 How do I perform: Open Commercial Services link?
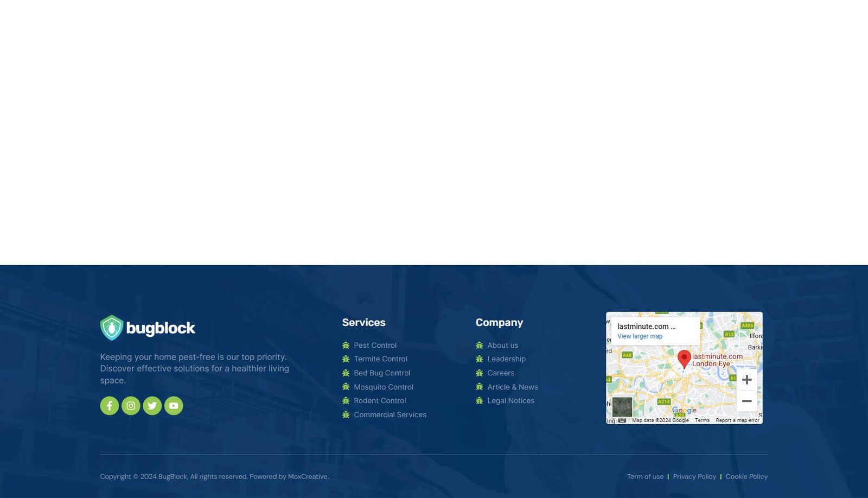390,415
